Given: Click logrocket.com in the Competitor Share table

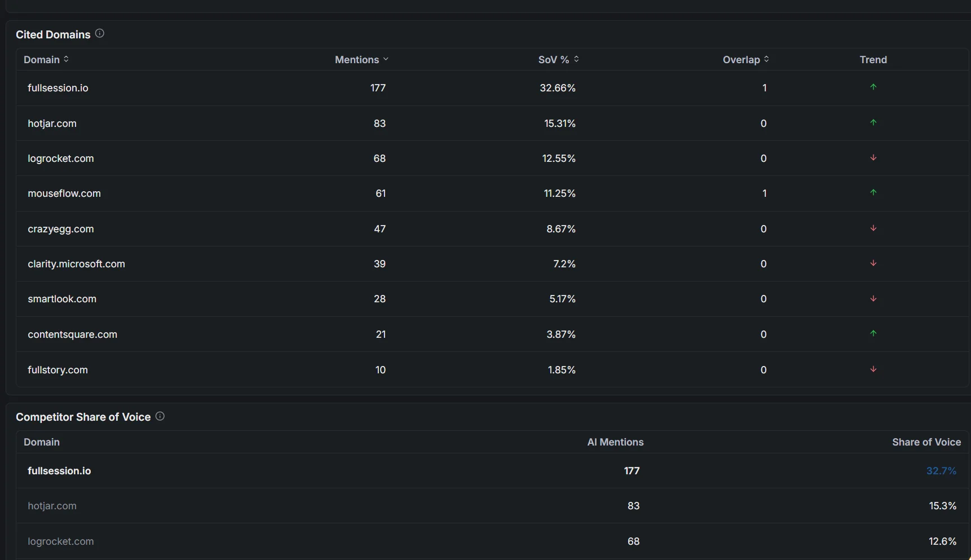Looking at the screenshot, I should pos(61,541).
